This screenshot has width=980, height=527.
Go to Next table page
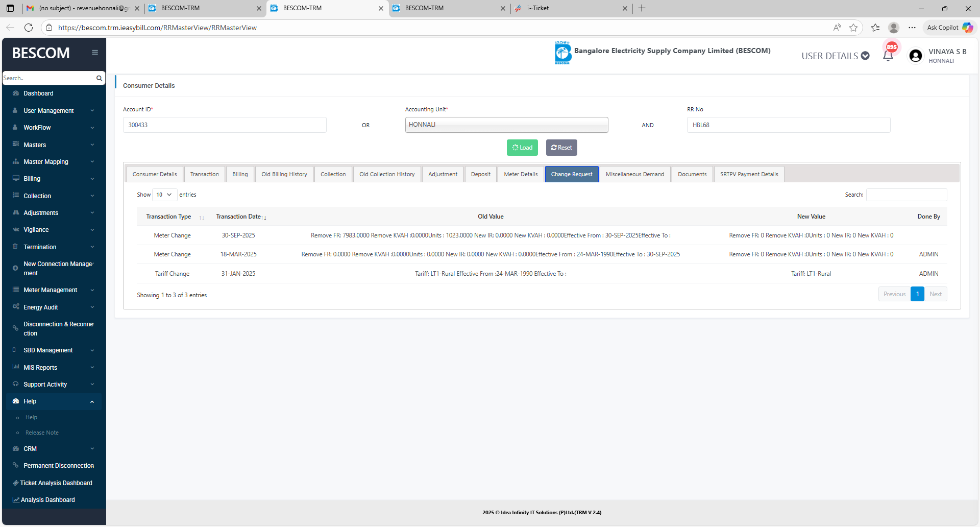936,294
